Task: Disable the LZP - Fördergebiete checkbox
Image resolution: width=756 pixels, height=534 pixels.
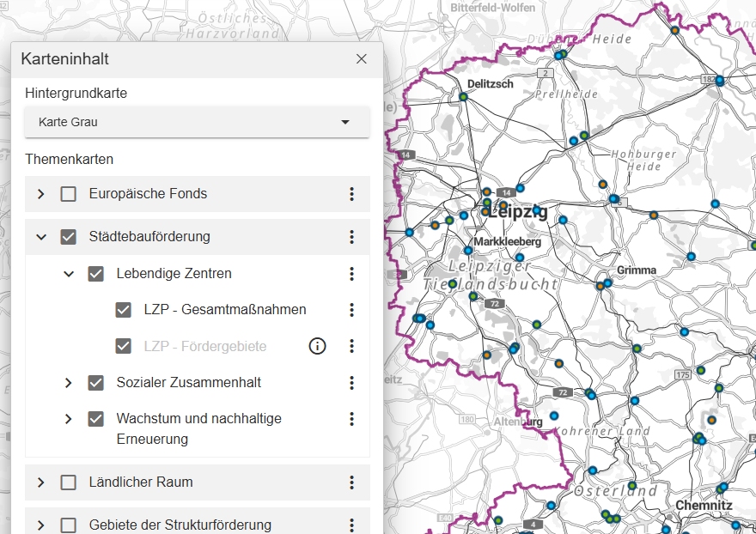Action: [123, 346]
